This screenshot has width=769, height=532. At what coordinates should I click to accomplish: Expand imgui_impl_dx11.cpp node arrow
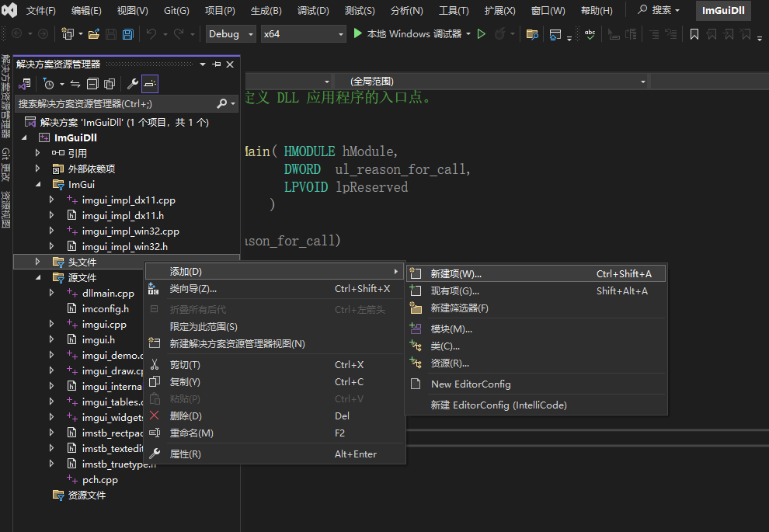coord(51,200)
